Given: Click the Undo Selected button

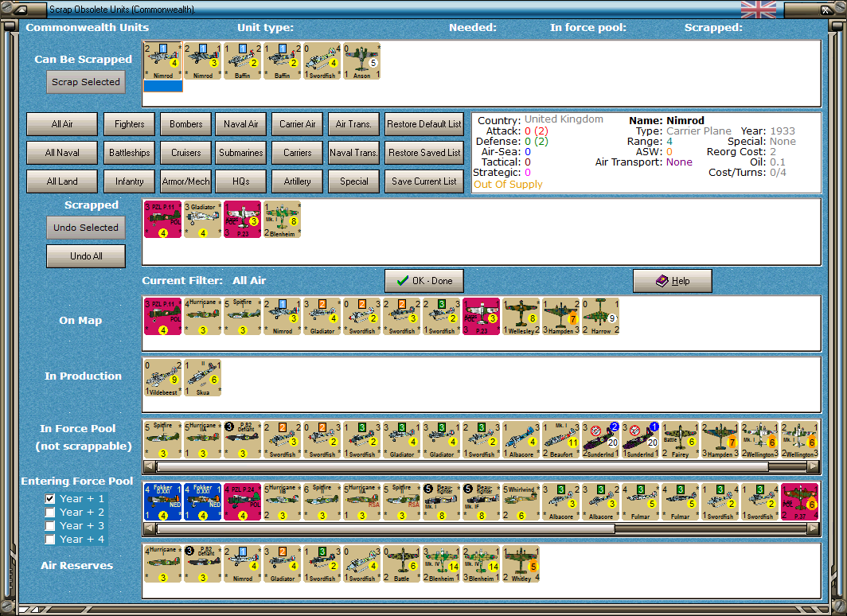Looking at the screenshot, I should click(86, 228).
